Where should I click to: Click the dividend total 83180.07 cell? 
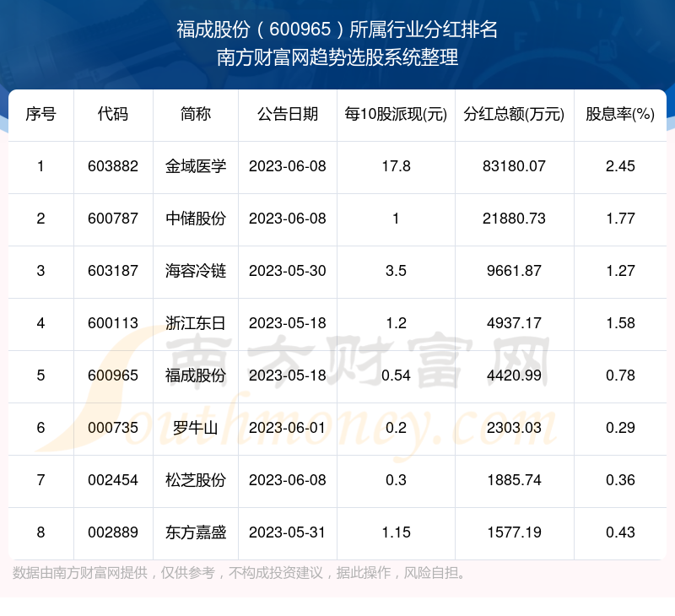(x=514, y=166)
